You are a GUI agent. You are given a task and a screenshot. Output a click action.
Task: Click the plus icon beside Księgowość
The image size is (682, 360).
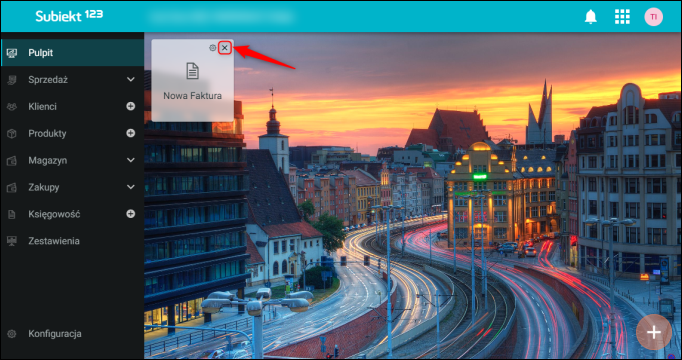pyautogui.click(x=130, y=214)
